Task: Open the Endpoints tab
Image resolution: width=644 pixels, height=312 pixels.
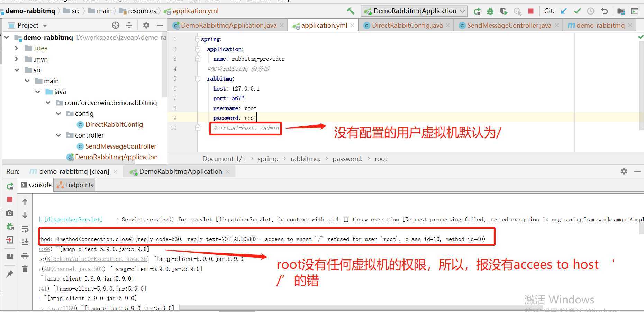Action: (75, 185)
